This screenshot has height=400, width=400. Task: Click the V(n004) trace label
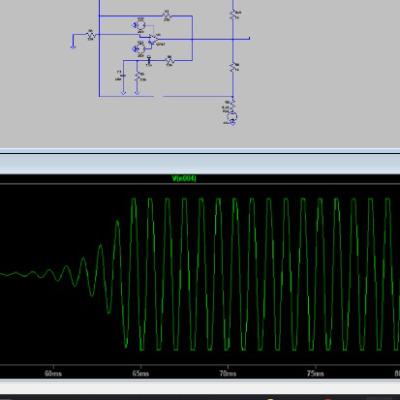click(184, 179)
